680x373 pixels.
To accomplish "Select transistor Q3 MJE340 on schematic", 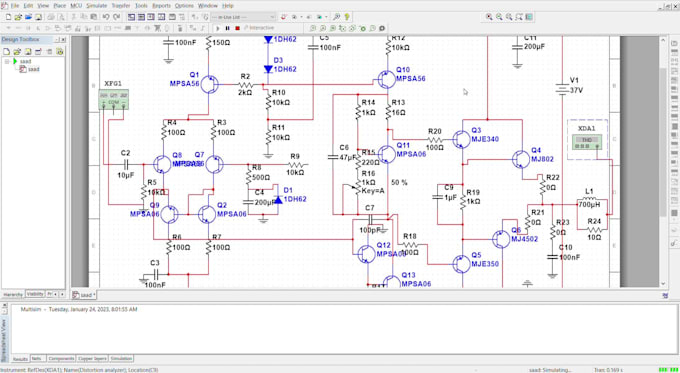I will pos(461,139).
